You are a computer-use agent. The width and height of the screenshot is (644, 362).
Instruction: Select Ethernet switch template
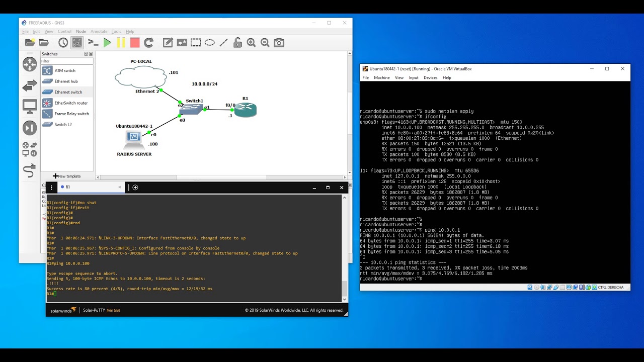(67, 92)
